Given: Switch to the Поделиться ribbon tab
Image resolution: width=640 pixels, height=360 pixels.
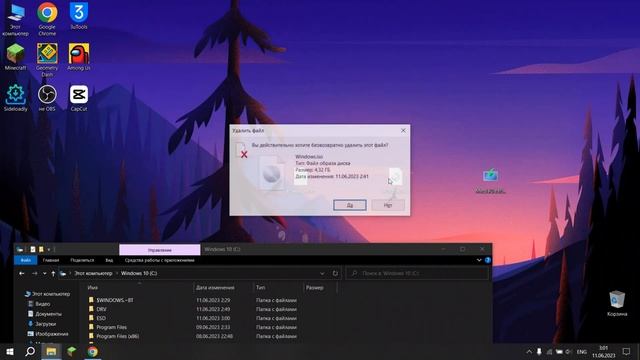Looking at the screenshot, I should 82,260.
